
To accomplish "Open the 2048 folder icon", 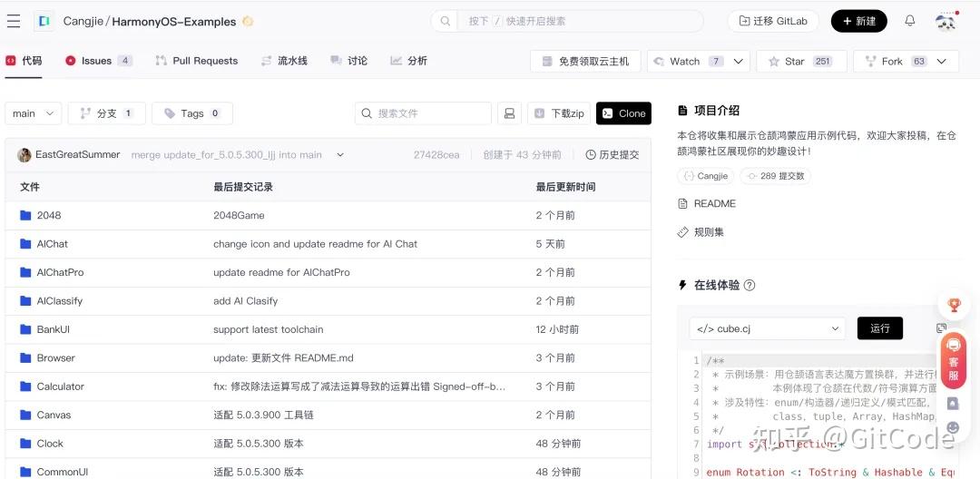I will click(x=25, y=215).
